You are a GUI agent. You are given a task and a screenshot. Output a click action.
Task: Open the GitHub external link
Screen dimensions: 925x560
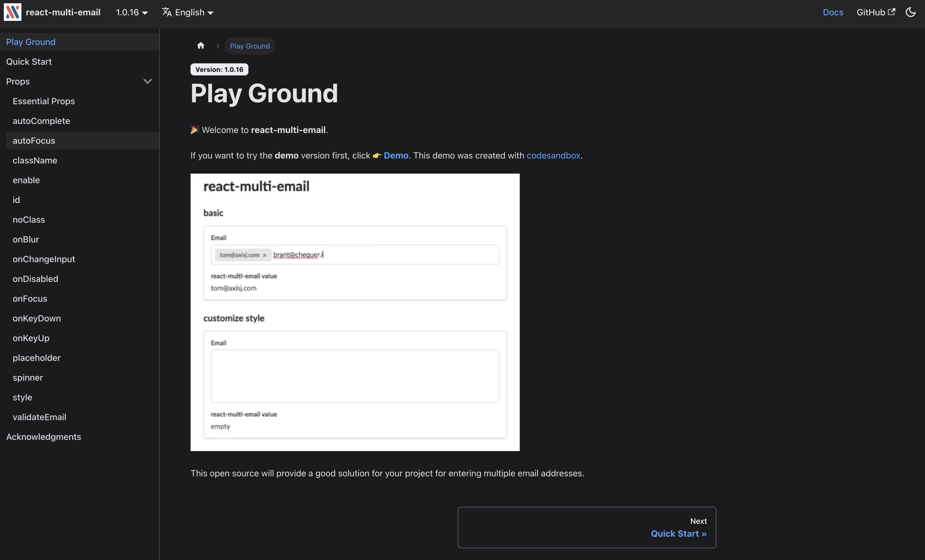click(875, 12)
